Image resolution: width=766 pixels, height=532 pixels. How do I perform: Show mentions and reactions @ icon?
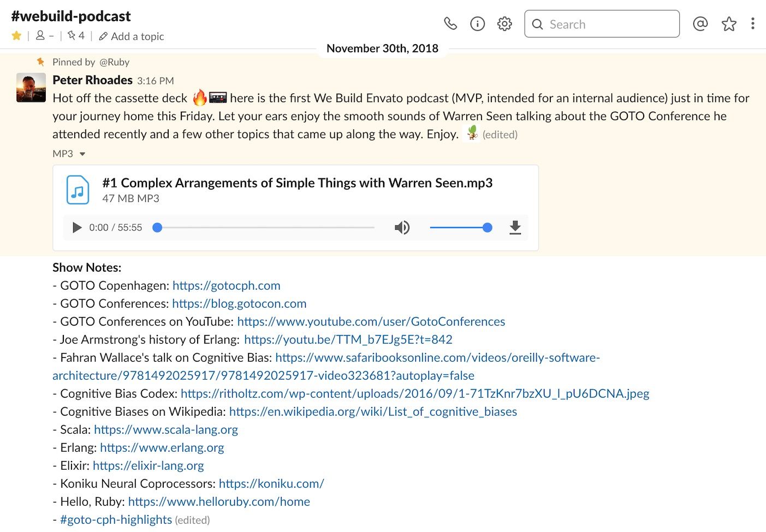(x=700, y=23)
